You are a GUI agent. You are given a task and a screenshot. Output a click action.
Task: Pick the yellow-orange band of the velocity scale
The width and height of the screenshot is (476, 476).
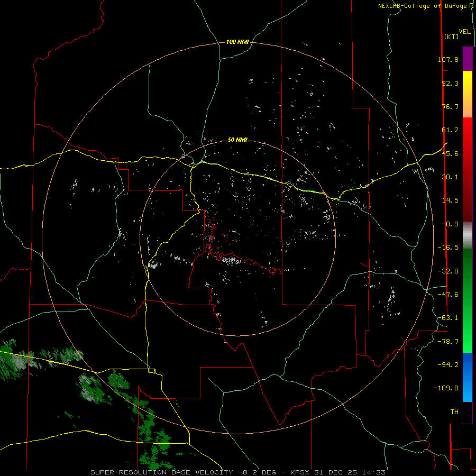coord(467,94)
